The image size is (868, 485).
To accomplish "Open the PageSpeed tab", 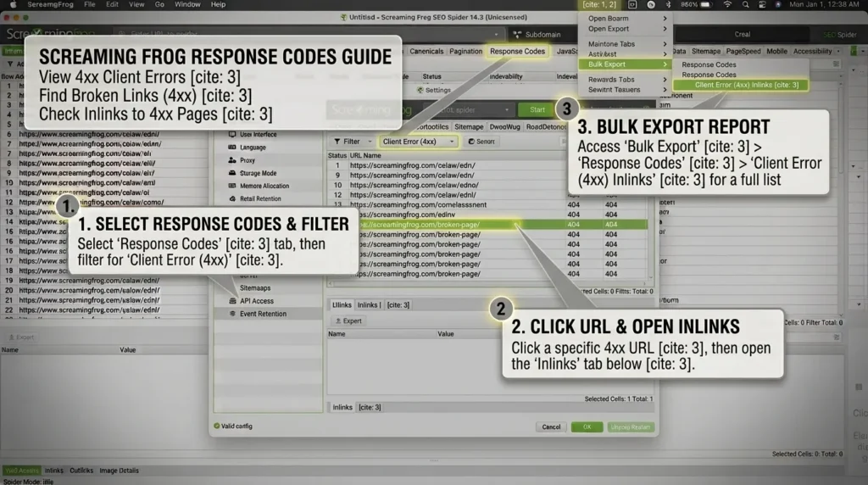I will [743, 51].
